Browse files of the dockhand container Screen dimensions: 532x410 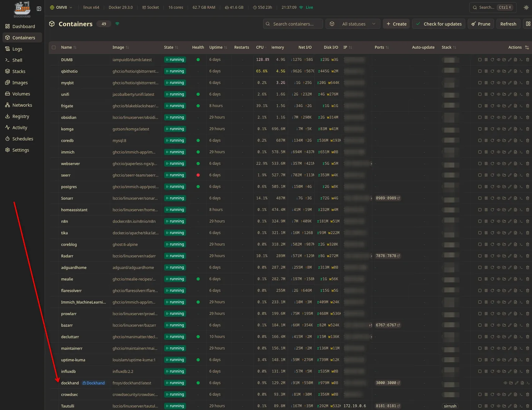(x=511, y=383)
